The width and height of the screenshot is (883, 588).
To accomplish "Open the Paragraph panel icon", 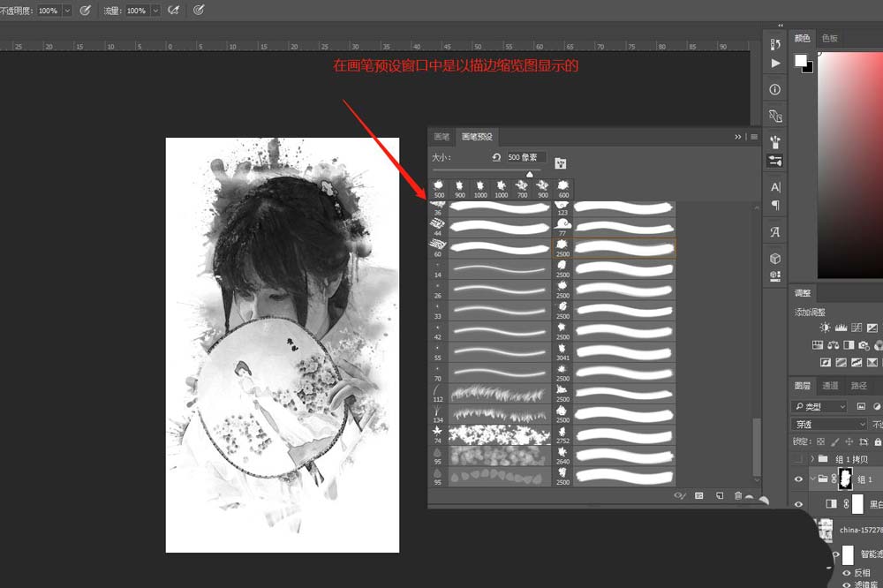I will pos(775,205).
